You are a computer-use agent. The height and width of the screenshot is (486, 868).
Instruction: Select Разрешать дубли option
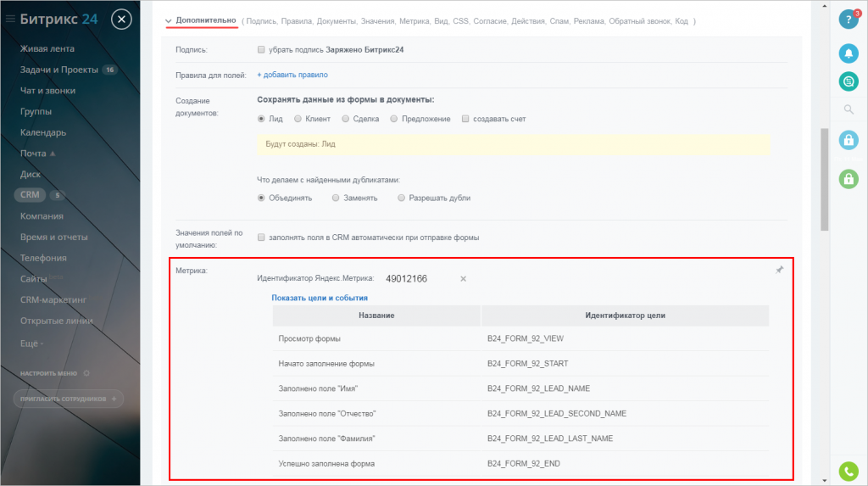coord(401,198)
